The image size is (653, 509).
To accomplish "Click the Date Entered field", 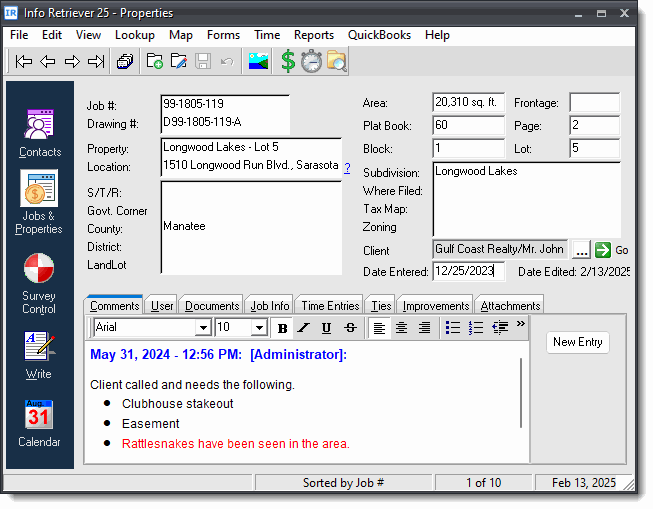I will point(469,272).
